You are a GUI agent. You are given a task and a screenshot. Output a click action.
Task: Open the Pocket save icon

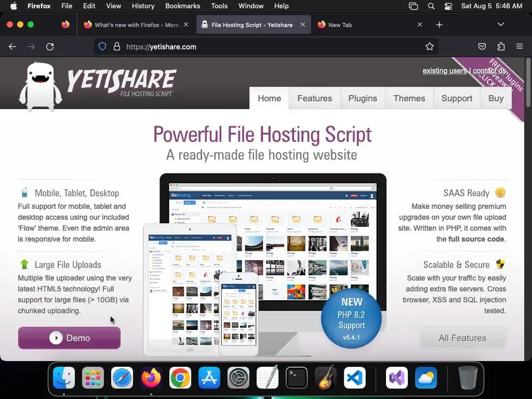482,46
